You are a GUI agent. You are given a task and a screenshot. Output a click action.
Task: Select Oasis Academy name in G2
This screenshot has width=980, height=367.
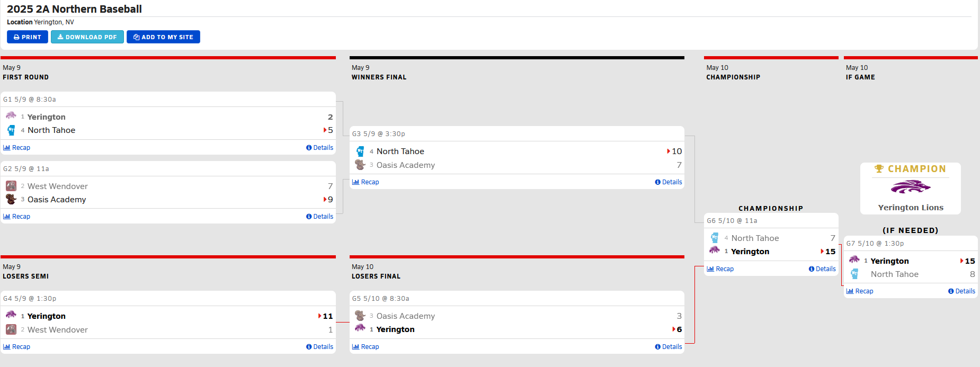coord(57,200)
